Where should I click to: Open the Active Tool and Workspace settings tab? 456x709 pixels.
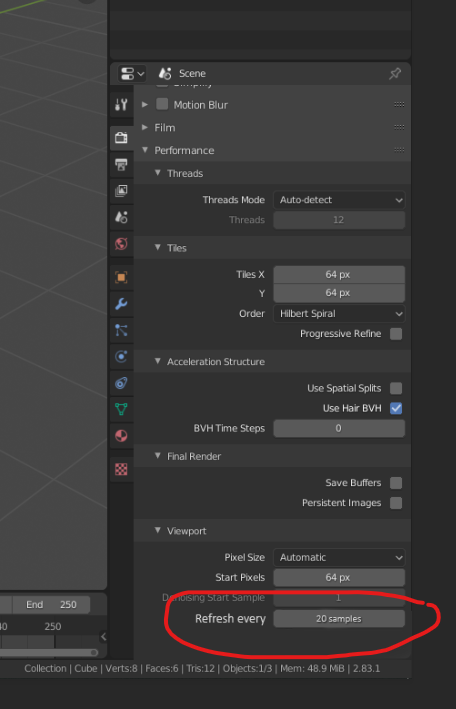[121, 105]
